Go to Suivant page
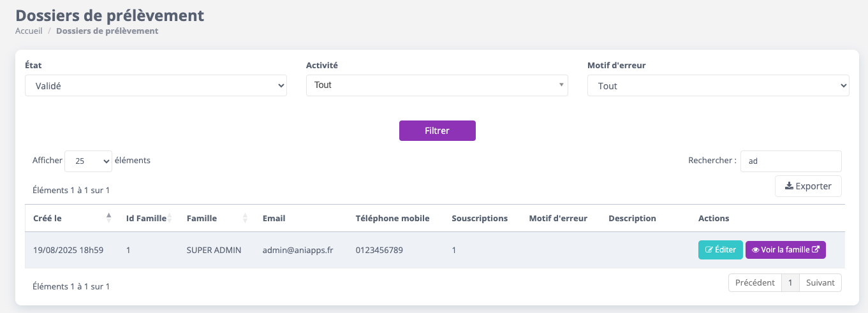This screenshot has width=868, height=313. click(820, 282)
